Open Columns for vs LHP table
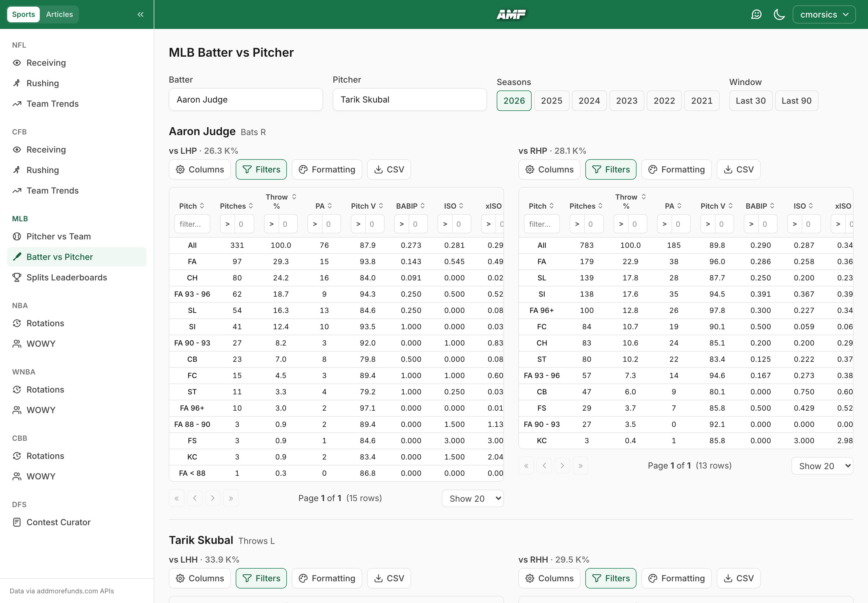 pyautogui.click(x=200, y=169)
